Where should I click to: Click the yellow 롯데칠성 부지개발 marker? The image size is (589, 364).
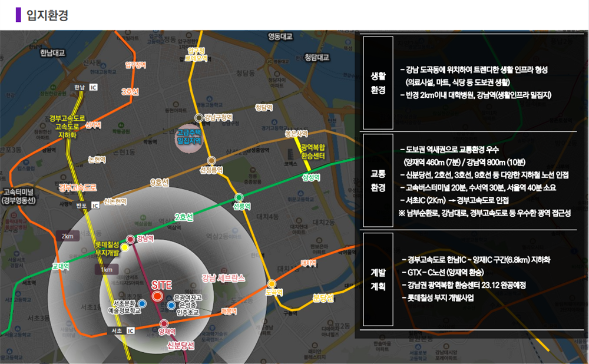pyautogui.click(x=125, y=247)
